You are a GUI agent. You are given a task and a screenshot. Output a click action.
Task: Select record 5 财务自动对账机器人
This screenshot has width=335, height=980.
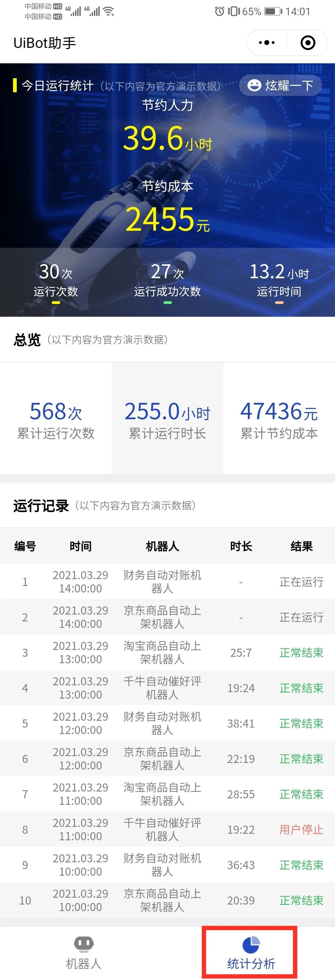point(167,723)
